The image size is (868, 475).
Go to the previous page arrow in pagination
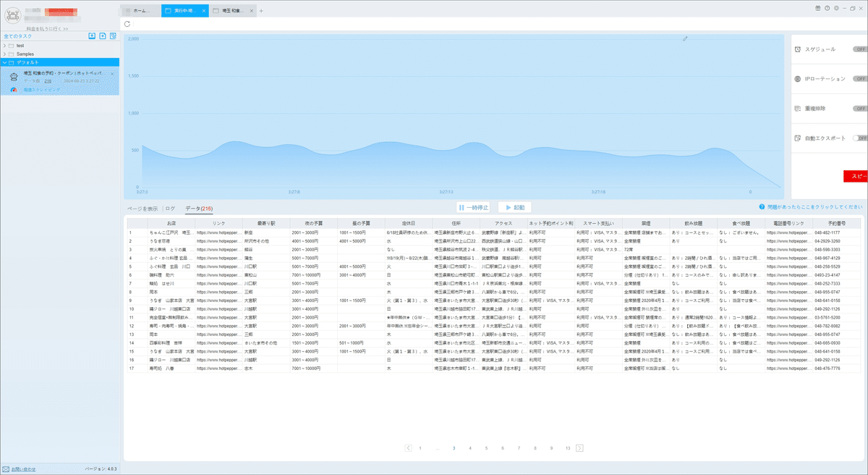pos(409,448)
